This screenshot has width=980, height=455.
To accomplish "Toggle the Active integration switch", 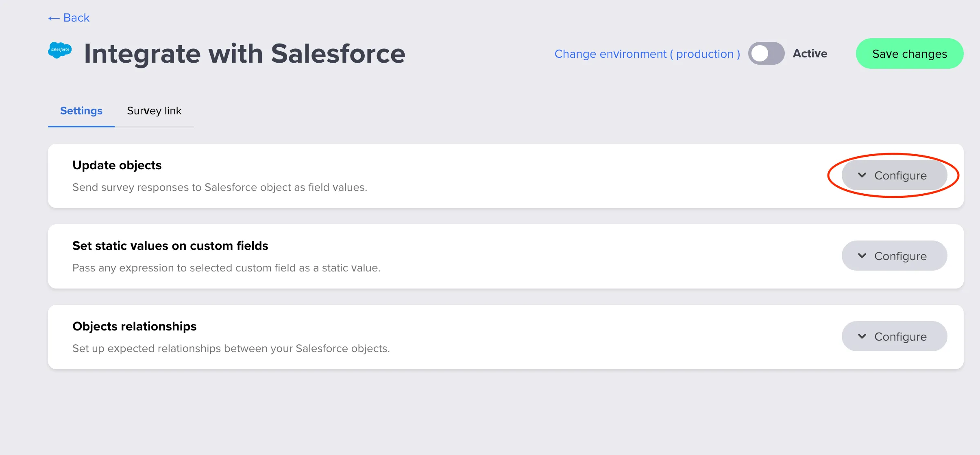I will pyautogui.click(x=766, y=53).
